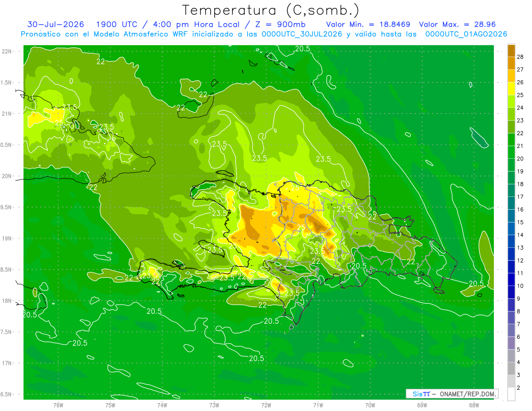
Task: Click the title 'Temperatura (C,somb.)'
Action: (x=270, y=11)
